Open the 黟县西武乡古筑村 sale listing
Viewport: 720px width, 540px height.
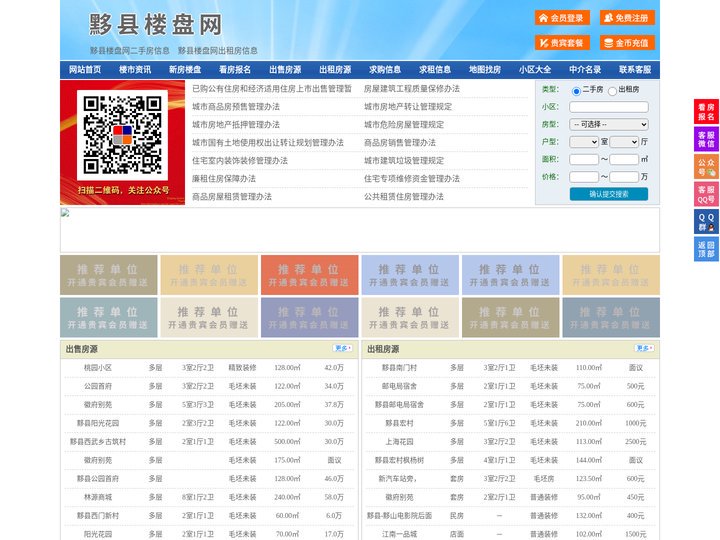point(98,442)
